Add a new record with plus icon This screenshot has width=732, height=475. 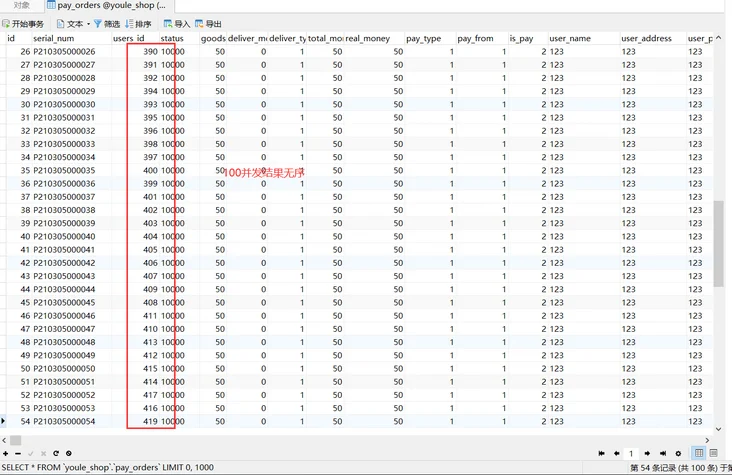point(6,454)
